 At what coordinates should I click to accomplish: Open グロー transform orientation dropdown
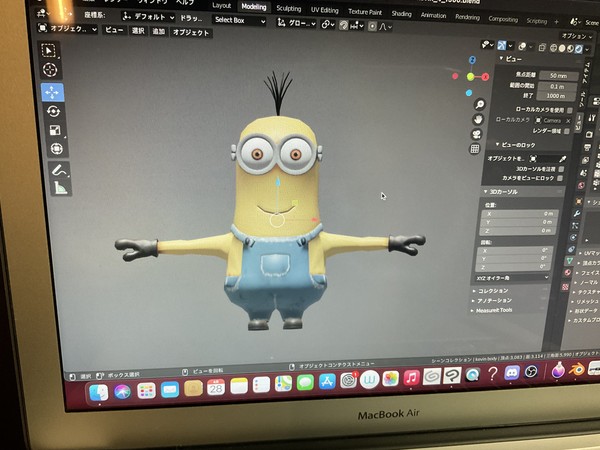[297, 23]
